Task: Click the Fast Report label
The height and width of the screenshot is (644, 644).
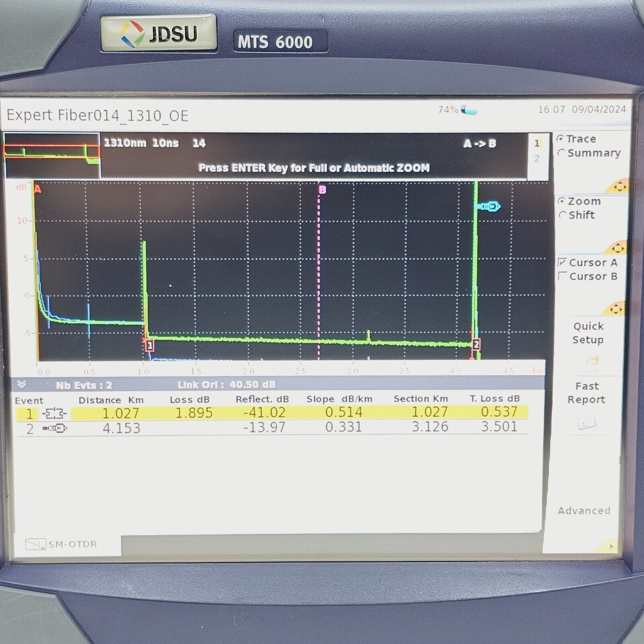Action: coord(587,392)
